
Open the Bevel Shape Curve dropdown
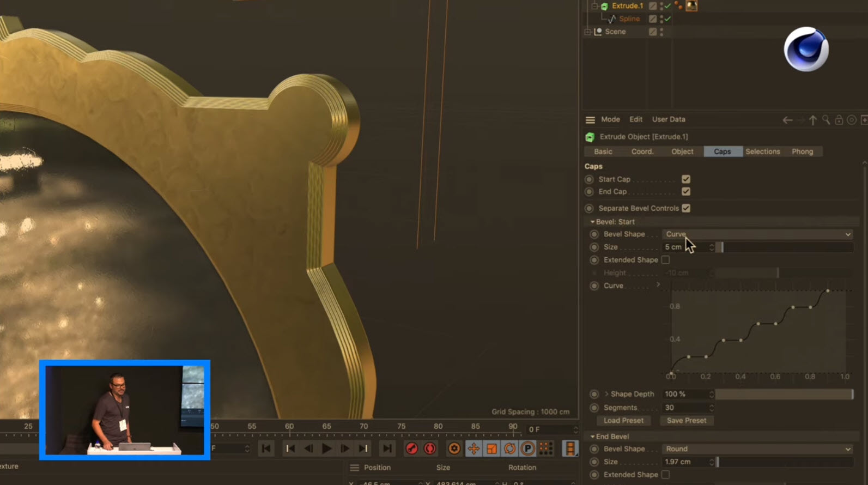click(757, 234)
